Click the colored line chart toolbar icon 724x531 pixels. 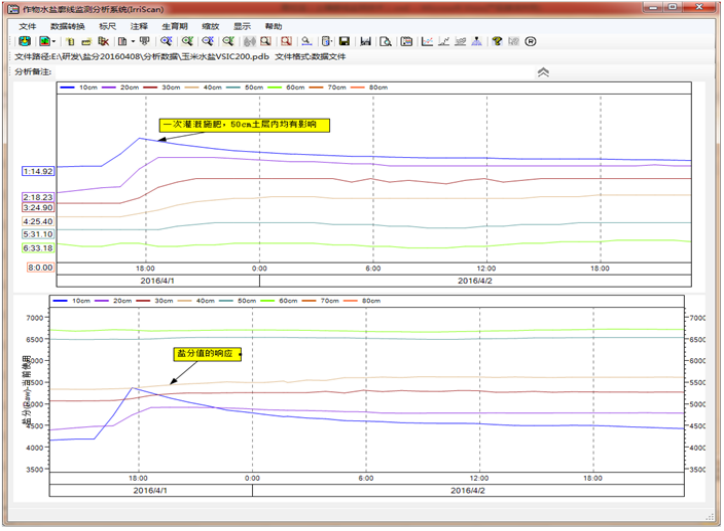[x=427, y=41]
